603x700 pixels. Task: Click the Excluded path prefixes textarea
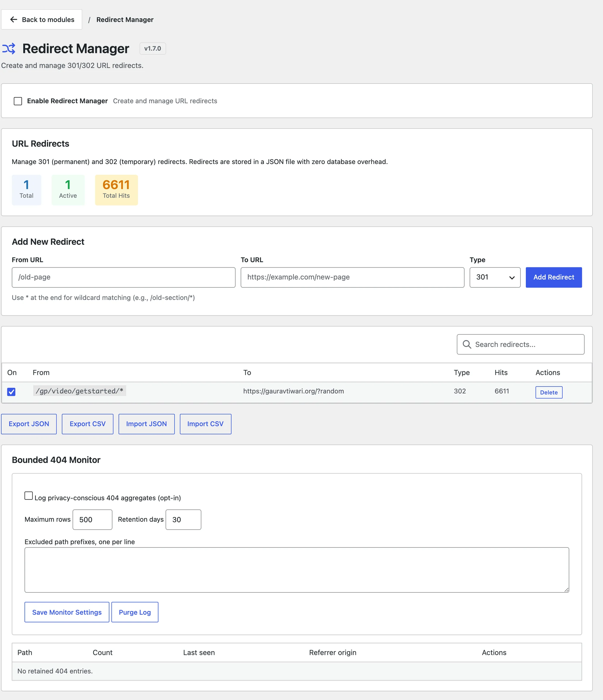pos(297,570)
